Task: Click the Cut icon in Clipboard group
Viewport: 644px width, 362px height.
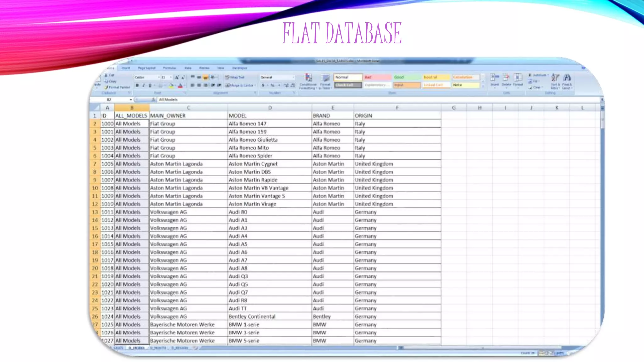Action: 107,75
